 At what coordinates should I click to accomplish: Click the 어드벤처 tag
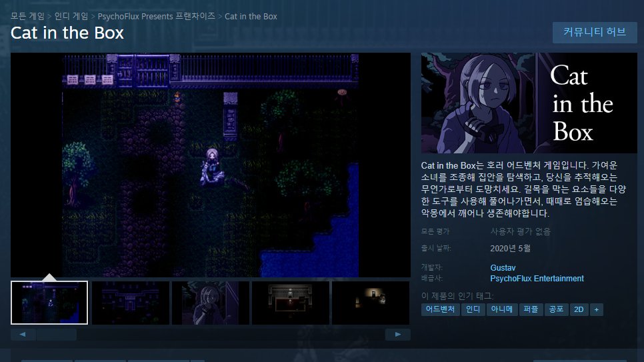[x=440, y=309]
